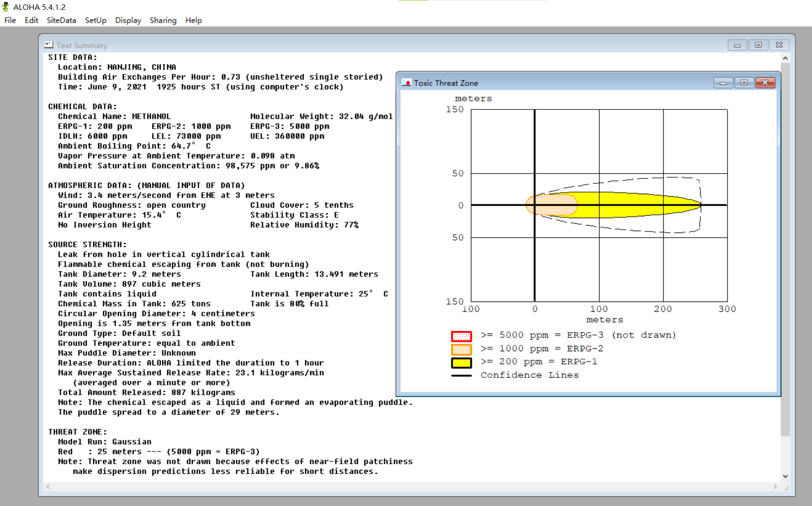812x506 pixels.
Task: Click 'LEL: 73000 ppm' value
Action: 186,136
